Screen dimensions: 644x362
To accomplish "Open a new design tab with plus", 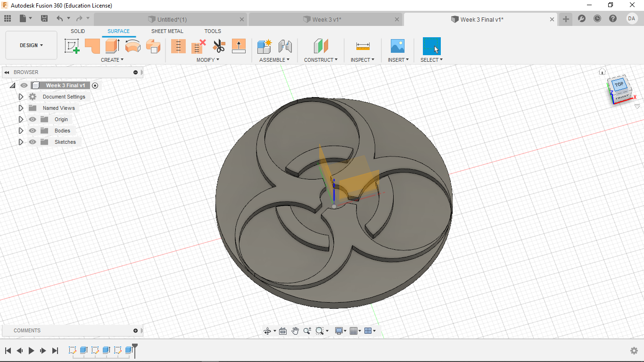I will click(566, 19).
